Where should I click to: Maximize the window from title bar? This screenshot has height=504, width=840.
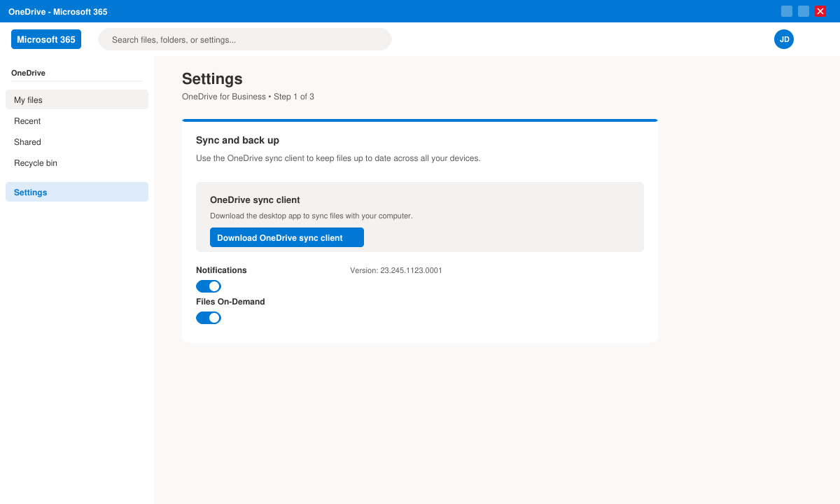coord(804,11)
